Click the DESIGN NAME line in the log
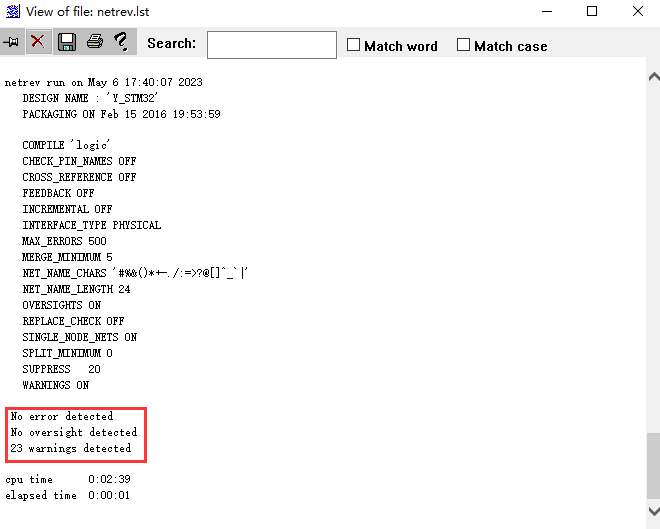The height and width of the screenshot is (529, 660). pos(92,98)
